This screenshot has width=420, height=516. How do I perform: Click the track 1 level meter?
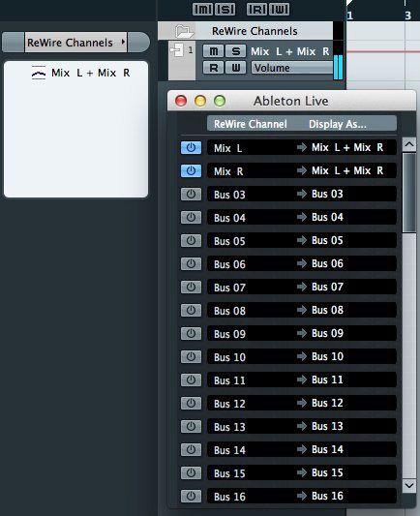point(338,67)
